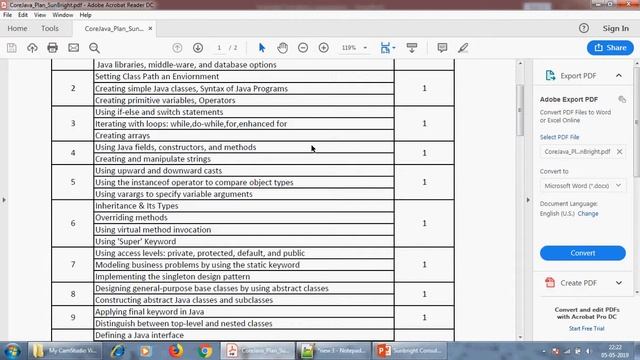Choose the Selection arrow tool
The height and width of the screenshot is (360, 640).
point(262,48)
